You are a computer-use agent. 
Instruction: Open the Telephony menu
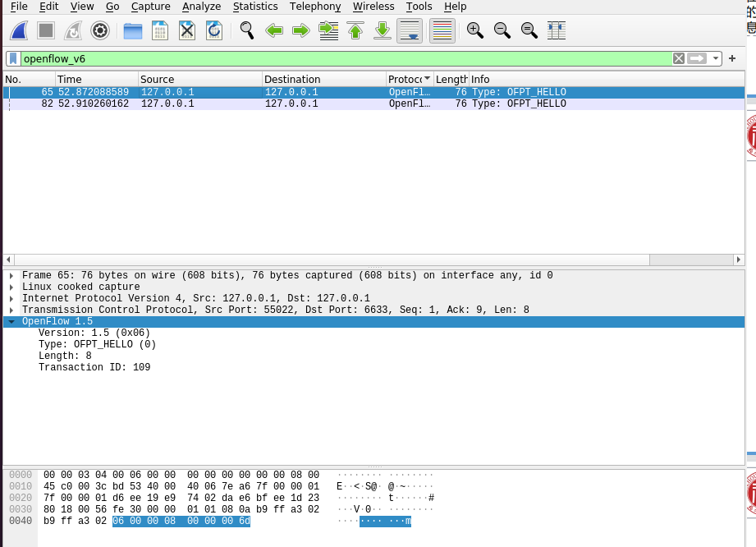(315, 7)
